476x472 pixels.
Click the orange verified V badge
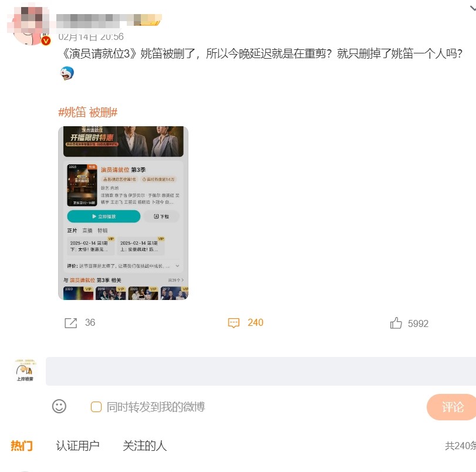pyautogui.click(x=46, y=41)
